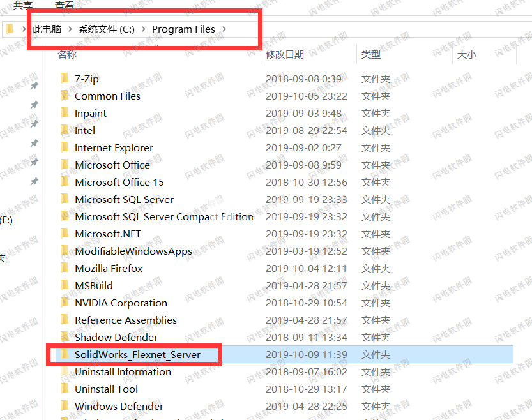Click the first quick access pin icon
Viewport: 532px width, 420px height.
click(x=34, y=86)
